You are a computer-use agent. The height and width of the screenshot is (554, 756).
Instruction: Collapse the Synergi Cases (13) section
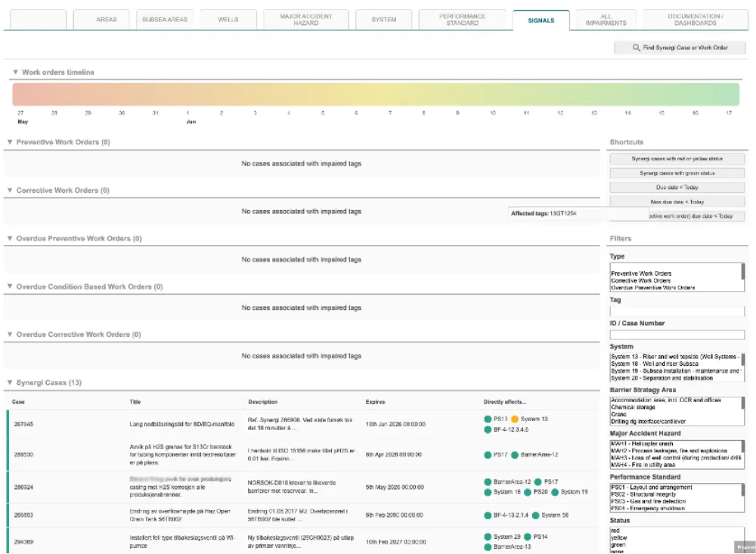(10, 382)
